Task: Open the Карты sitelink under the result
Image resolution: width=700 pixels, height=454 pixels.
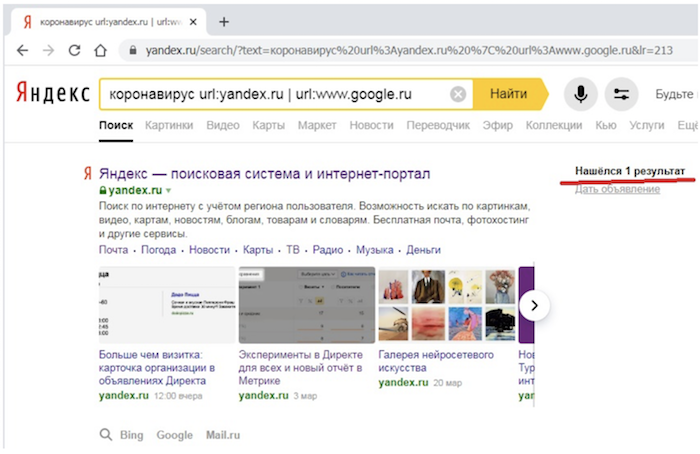Action: coord(258,250)
